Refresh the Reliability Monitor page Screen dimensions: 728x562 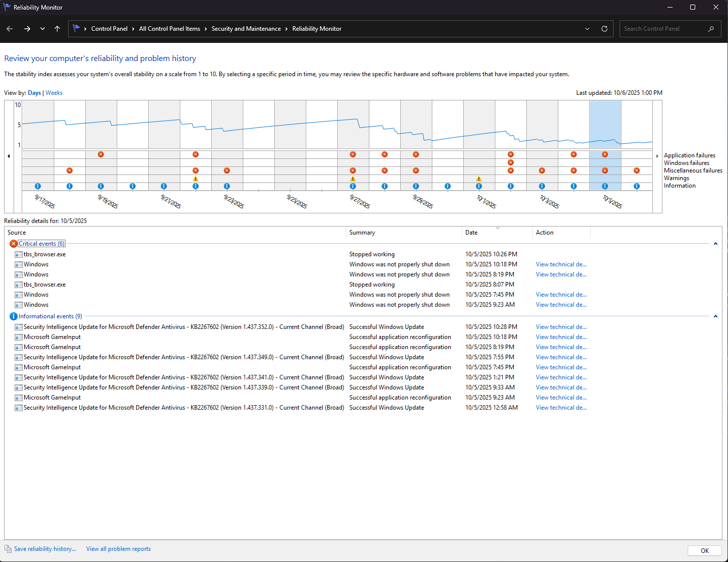pyautogui.click(x=604, y=29)
